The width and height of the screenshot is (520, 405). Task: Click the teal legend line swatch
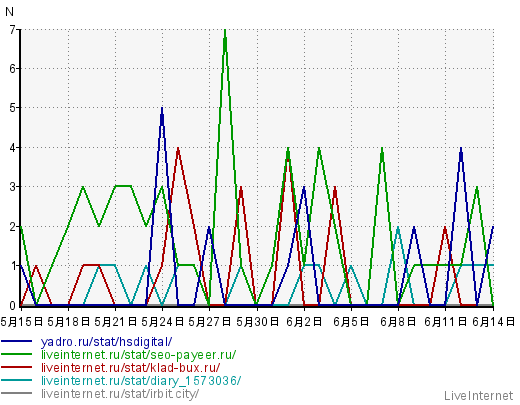click(x=17, y=380)
